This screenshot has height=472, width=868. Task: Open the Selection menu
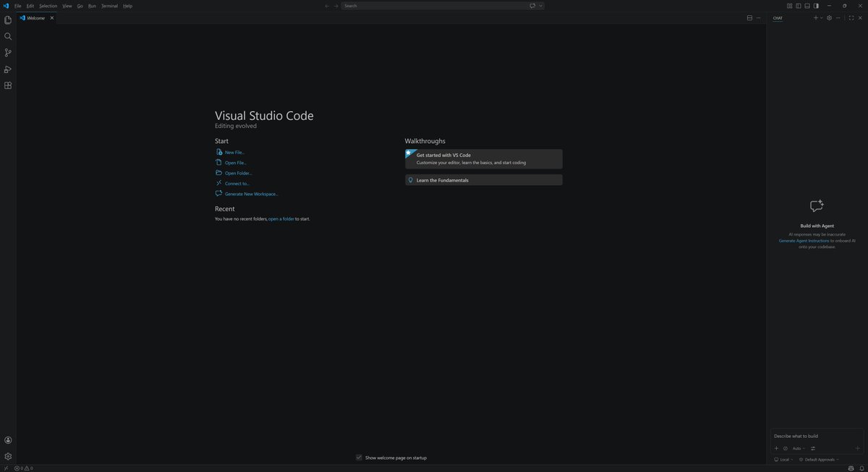(48, 6)
